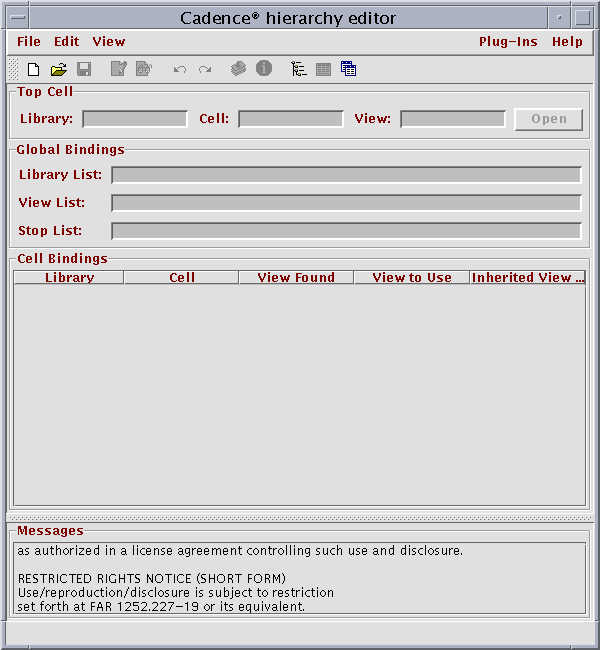
Task: Click the Inherited View column header
Action: [x=528, y=278]
